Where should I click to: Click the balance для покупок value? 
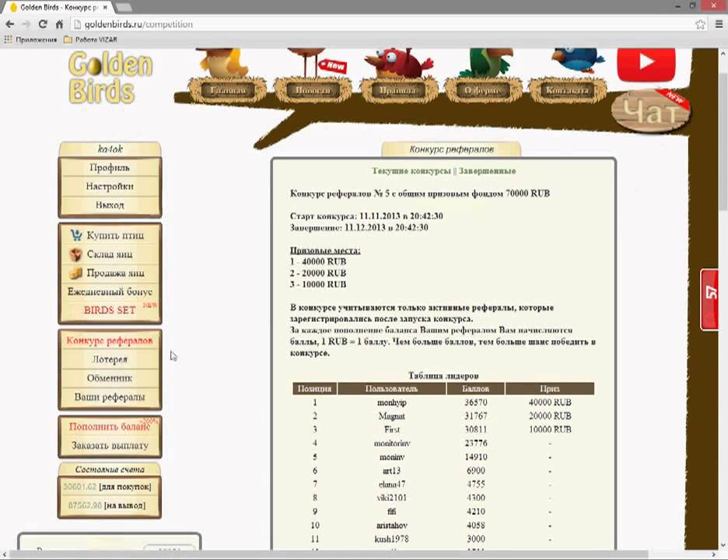(79, 487)
